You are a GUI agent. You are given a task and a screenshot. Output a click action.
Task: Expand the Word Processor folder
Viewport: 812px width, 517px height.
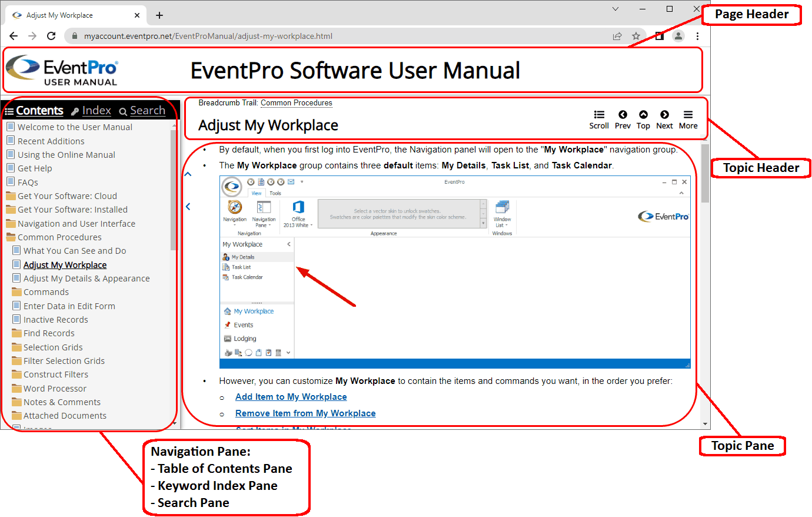click(x=49, y=389)
